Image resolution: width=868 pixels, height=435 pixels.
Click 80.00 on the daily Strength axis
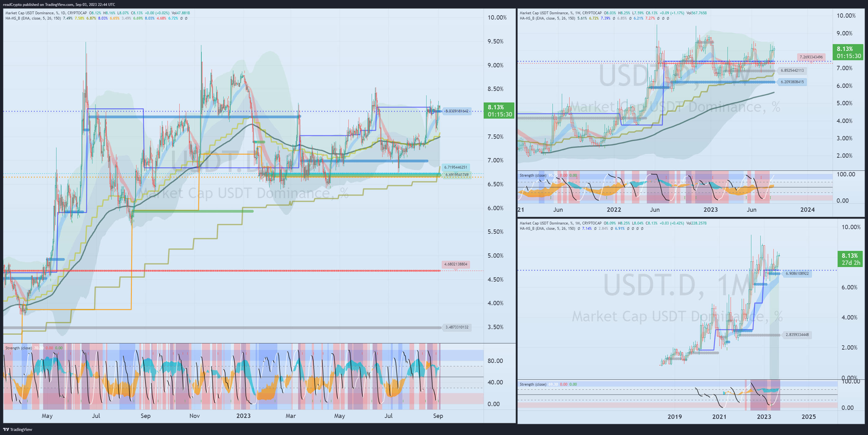click(x=495, y=361)
